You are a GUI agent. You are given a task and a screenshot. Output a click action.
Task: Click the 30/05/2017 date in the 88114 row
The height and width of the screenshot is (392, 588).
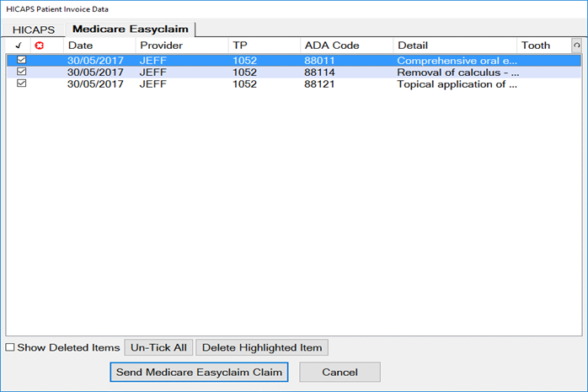[x=95, y=72]
